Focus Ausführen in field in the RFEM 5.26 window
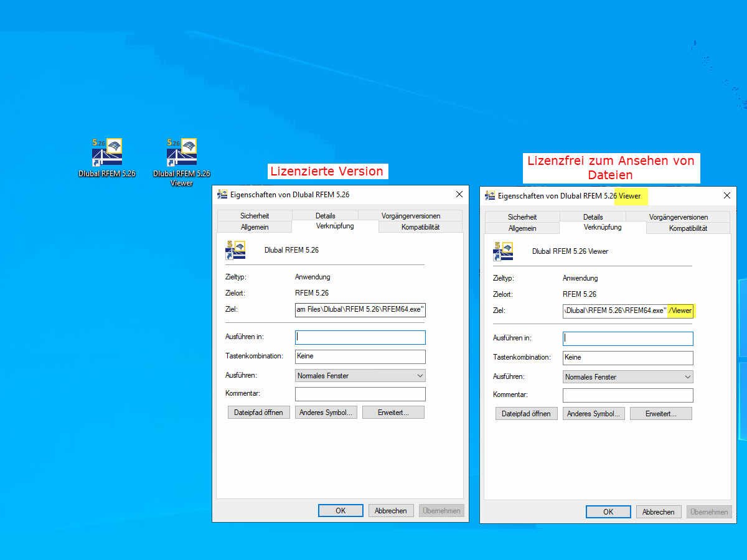This screenshot has height=560, width=747. (x=360, y=337)
